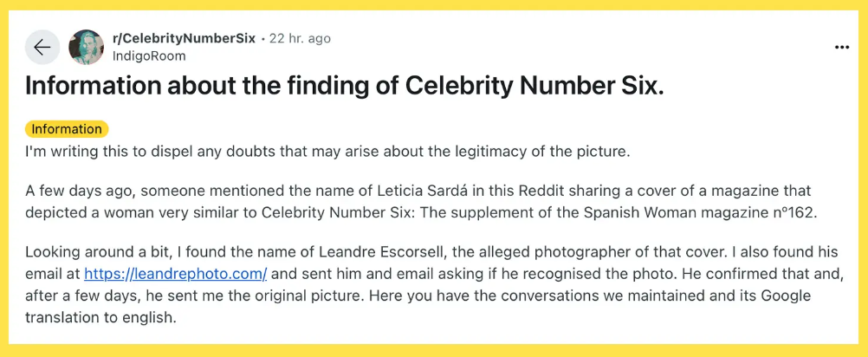
Task: Open the three-dot post options menu
Action: 841,48
